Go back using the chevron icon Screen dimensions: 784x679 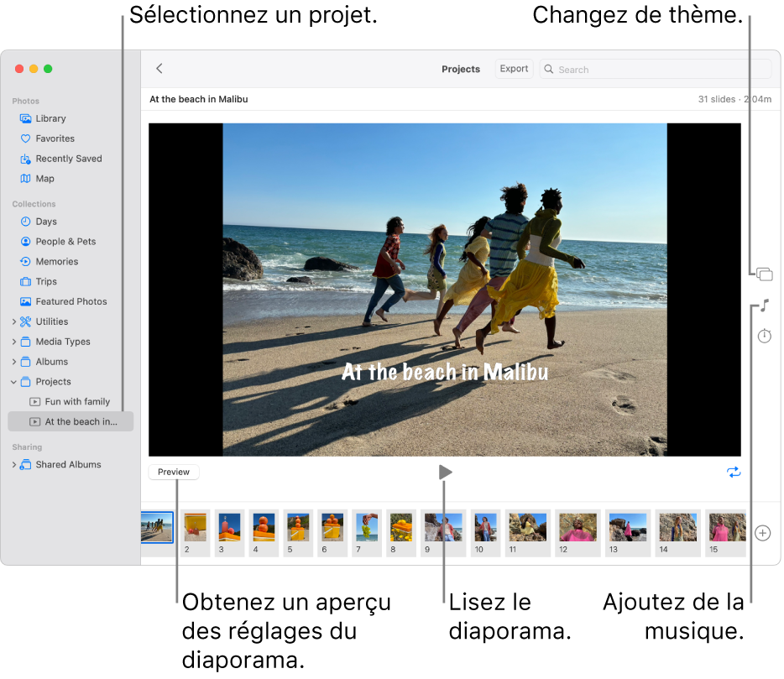(x=159, y=68)
